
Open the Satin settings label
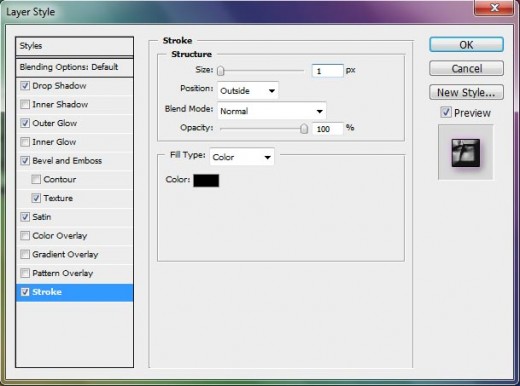(x=42, y=217)
